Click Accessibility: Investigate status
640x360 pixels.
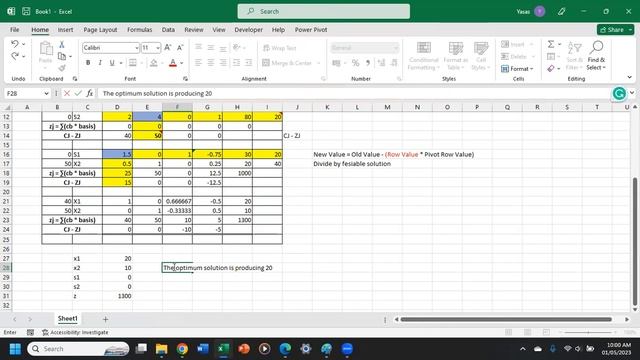pos(76,332)
